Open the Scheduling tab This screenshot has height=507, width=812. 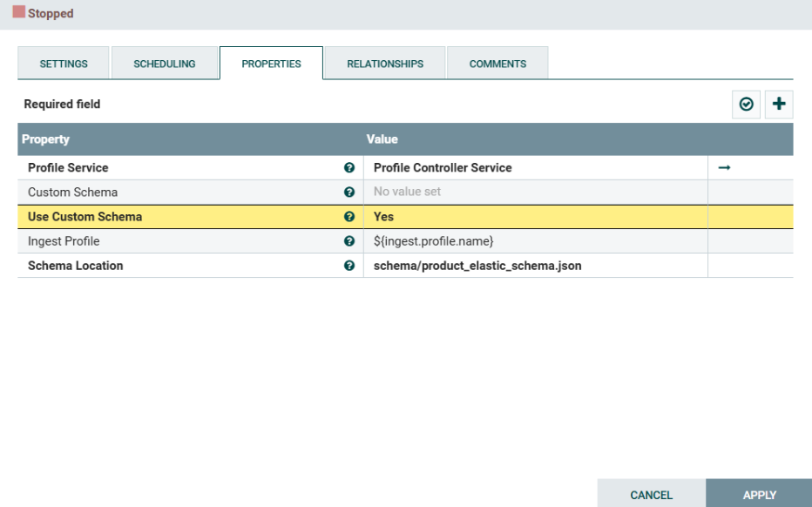(165, 64)
